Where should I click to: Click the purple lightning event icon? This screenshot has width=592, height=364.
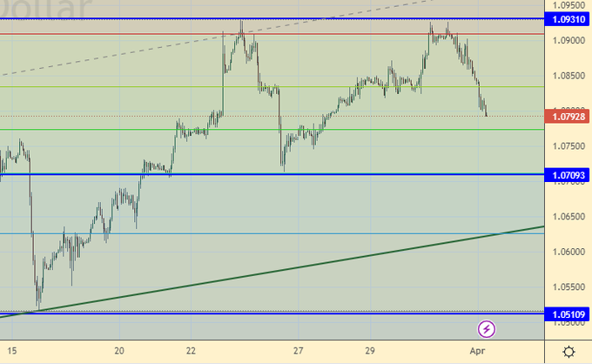[487, 329]
